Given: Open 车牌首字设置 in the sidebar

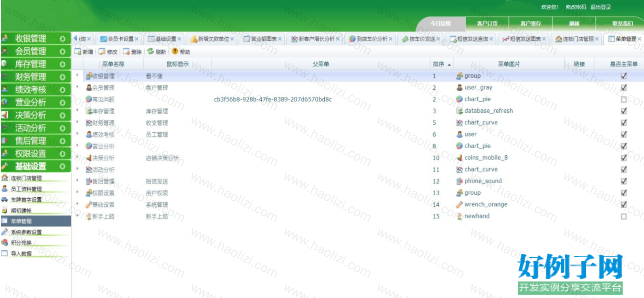Looking at the screenshot, I should coord(26,199).
